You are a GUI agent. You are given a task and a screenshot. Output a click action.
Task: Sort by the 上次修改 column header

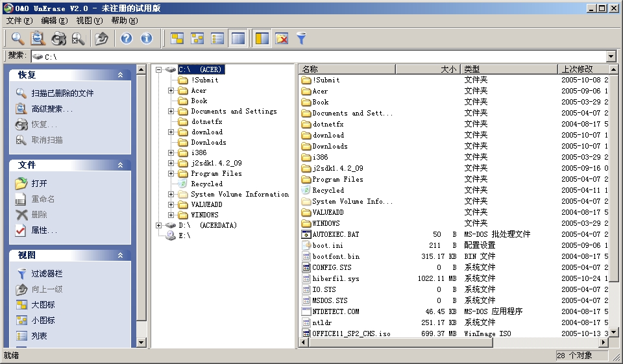point(583,69)
